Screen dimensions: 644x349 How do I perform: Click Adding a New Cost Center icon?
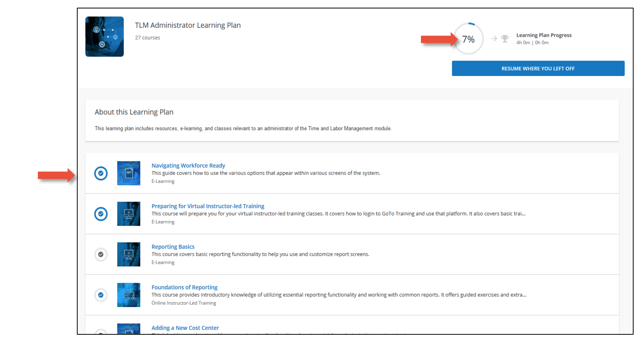[x=129, y=329]
